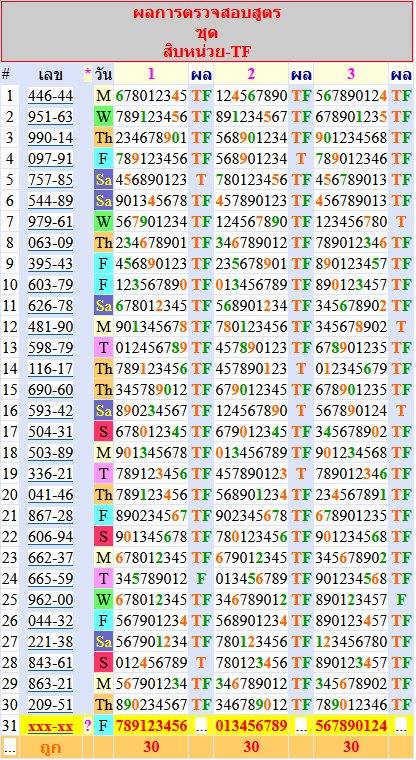
Task: Select the 665-59 number link
Action: coord(50,579)
